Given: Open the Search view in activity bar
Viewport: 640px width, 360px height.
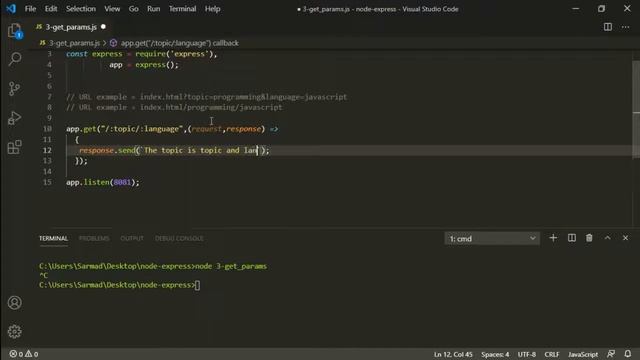Looking at the screenshot, I should click(15, 59).
